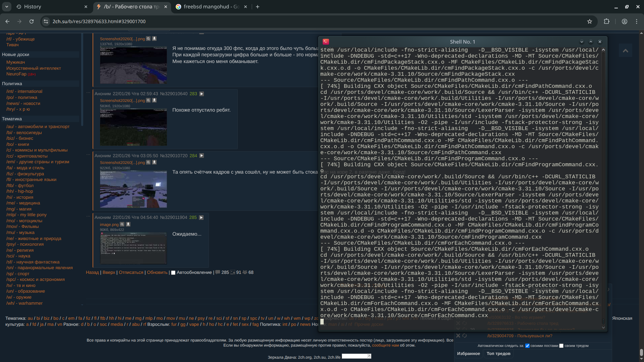Enable the Автообновление checkbox
The width and height of the screenshot is (644, 362).
(x=173, y=273)
